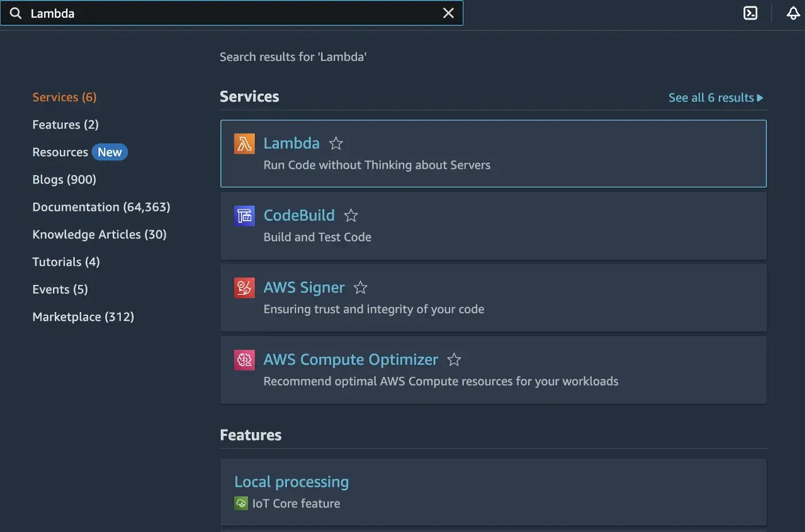The image size is (805, 532).
Task: Click "Search results for 'Lambda'" text
Action: 293,57
